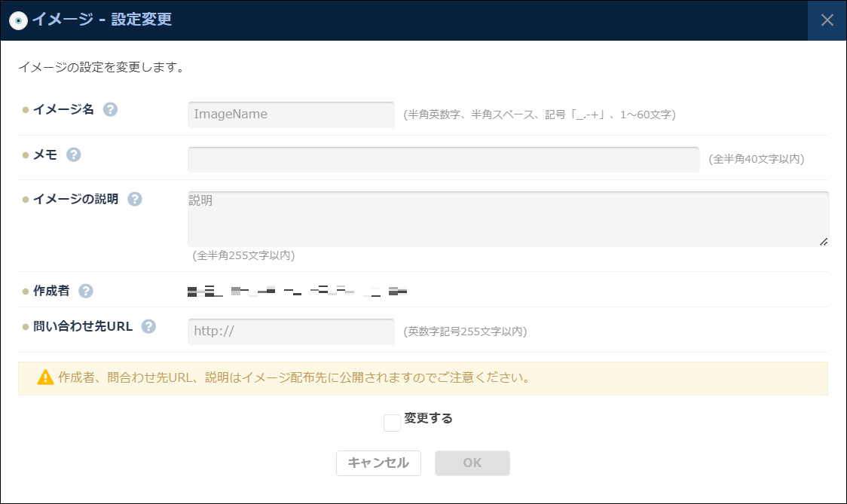Open the help tip for 問い合わせ先URL
Screen dimensions: 847x504
tap(148, 325)
